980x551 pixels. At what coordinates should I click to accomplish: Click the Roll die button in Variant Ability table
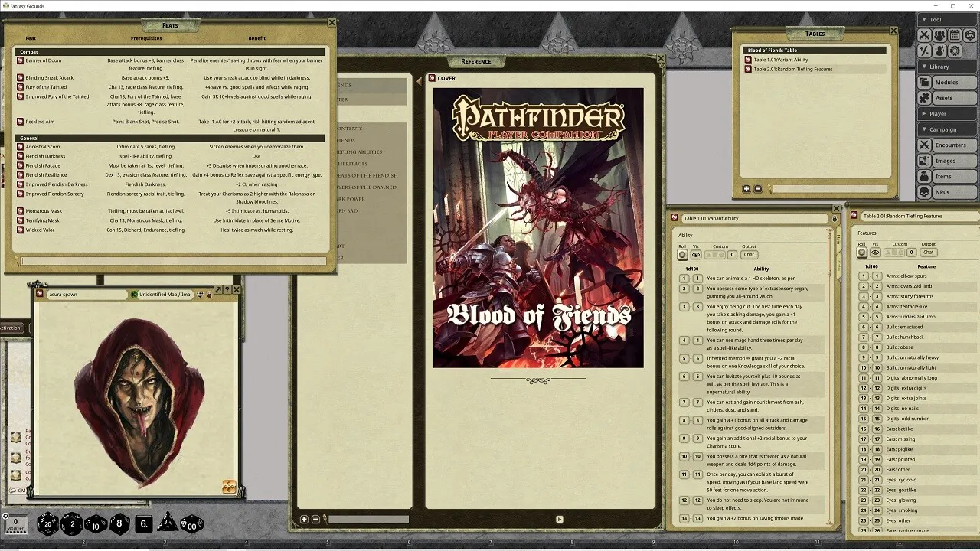coord(683,255)
